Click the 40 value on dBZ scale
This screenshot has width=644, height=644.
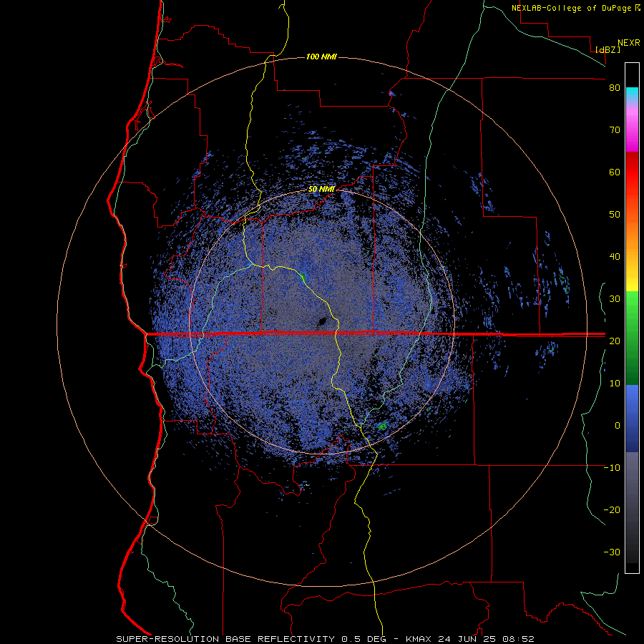tap(615, 257)
